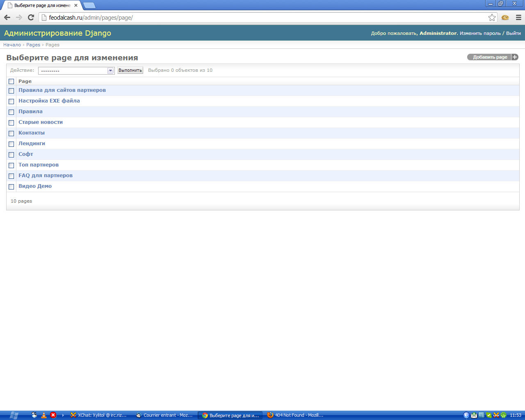Click the 10 pages count text
Image resolution: width=525 pixels, height=420 pixels.
[21, 201]
